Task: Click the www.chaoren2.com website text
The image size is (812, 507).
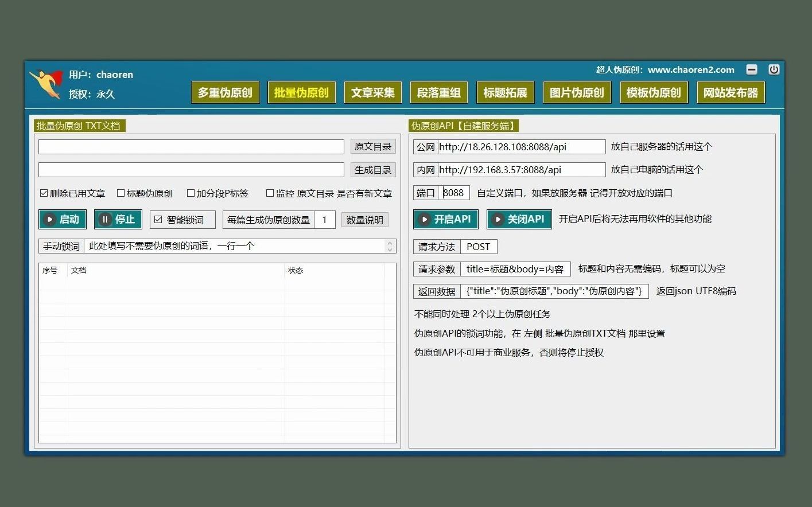Action: tap(691, 69)
